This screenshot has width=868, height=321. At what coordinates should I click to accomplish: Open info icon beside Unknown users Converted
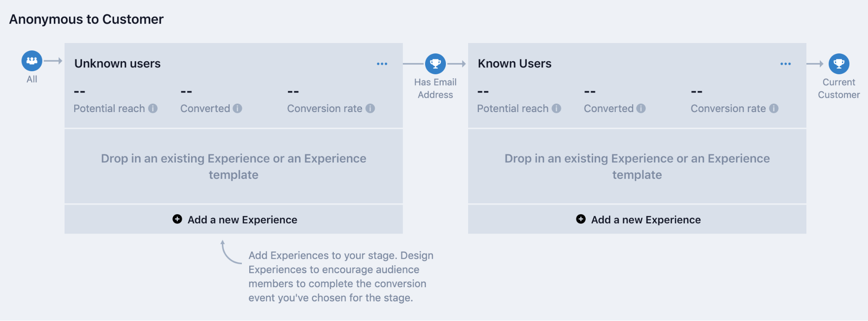tap(238, 109)
